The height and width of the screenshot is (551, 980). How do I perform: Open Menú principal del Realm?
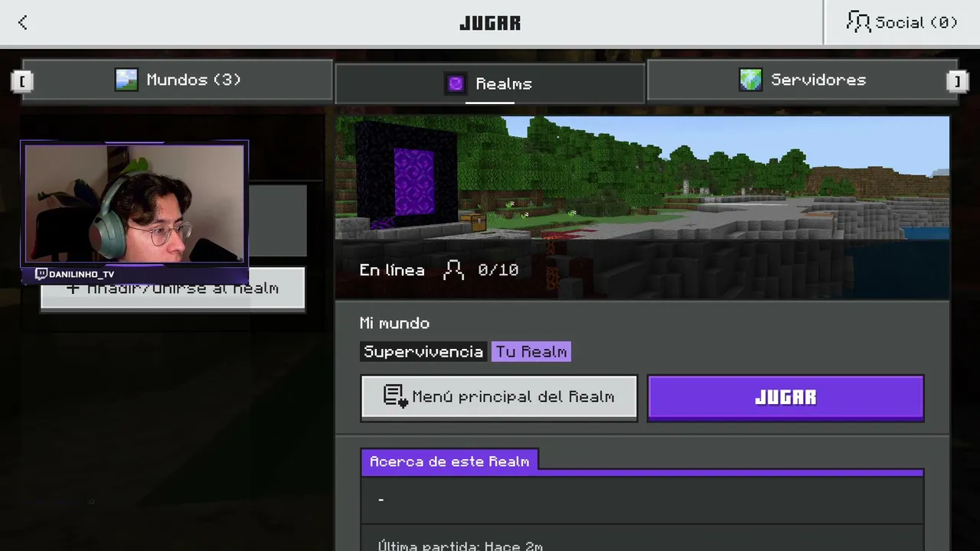[499, 397]
